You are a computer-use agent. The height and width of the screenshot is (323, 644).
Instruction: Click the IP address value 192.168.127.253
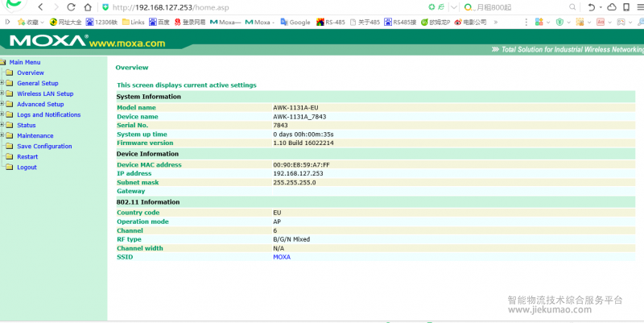tap(298, 173)
